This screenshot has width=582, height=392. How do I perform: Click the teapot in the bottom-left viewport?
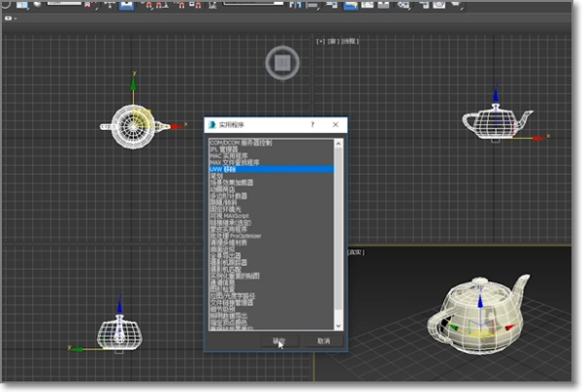pyautogui.click(x=119, y=333)
